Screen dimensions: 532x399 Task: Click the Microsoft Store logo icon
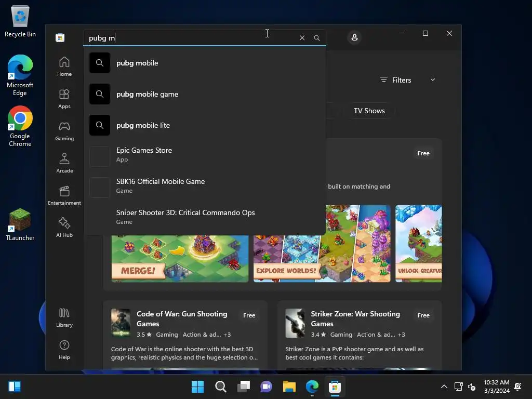(60, 37)
